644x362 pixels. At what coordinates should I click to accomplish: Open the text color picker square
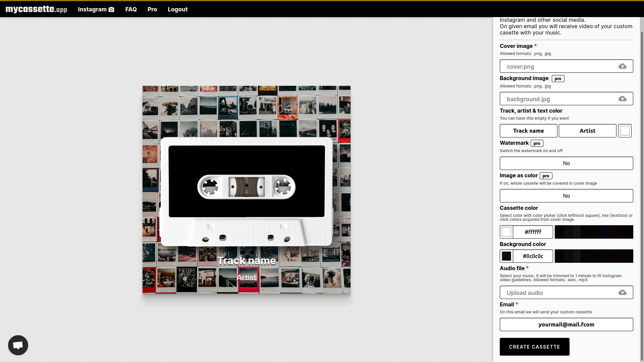click(625, 131)
